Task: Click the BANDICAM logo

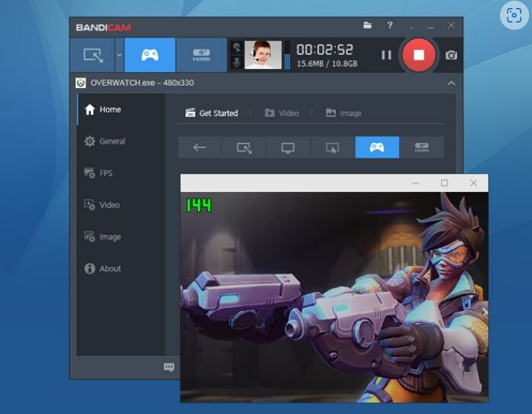Action: click(x=103, y=28)
